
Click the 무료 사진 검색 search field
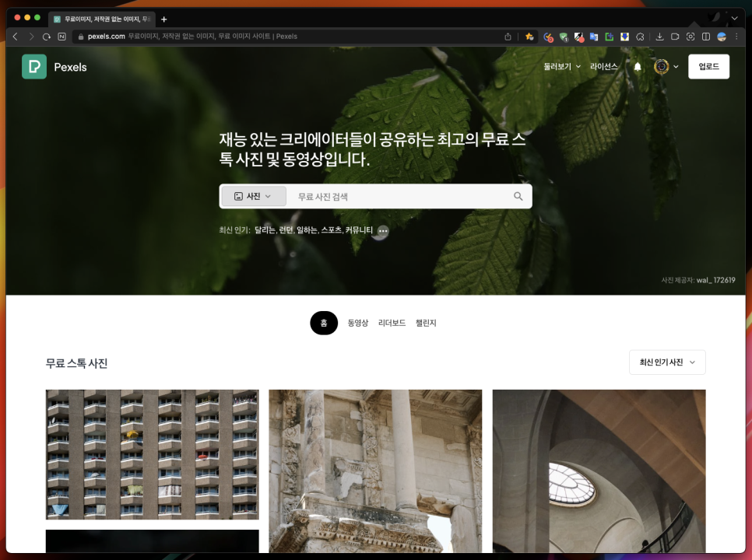[400, 197]
